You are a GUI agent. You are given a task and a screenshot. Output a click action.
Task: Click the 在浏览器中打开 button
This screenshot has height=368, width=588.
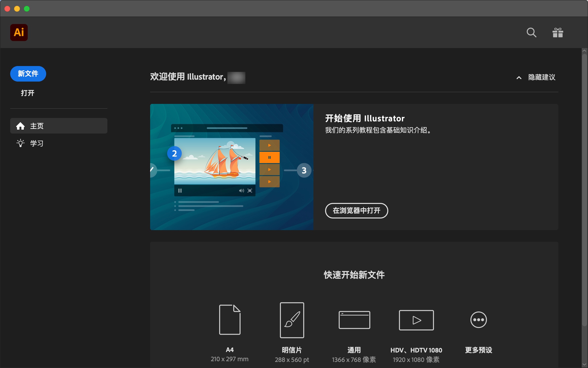pyautogui.click(x=356, y=210)
